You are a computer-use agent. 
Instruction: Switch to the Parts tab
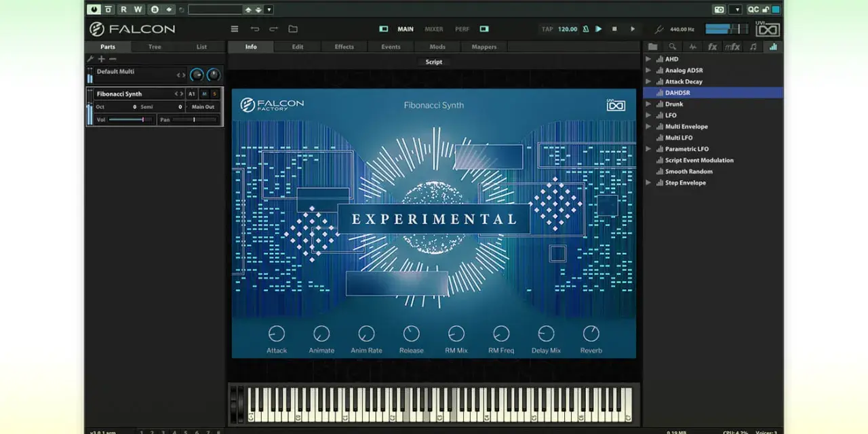[x=108, y=47]
